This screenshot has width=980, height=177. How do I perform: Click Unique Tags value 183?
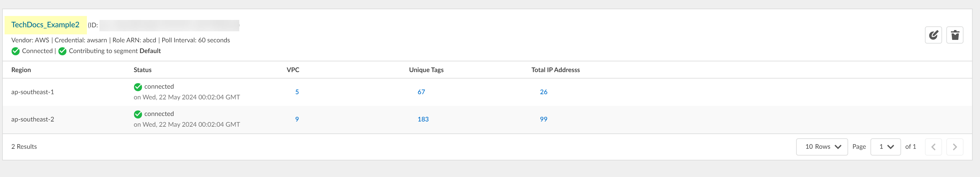point(423,119)
